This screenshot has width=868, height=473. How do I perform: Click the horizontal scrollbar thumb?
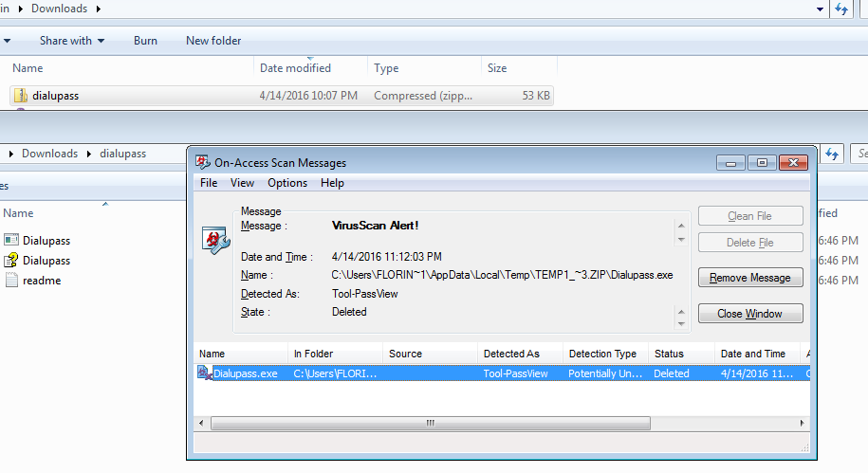431,423
